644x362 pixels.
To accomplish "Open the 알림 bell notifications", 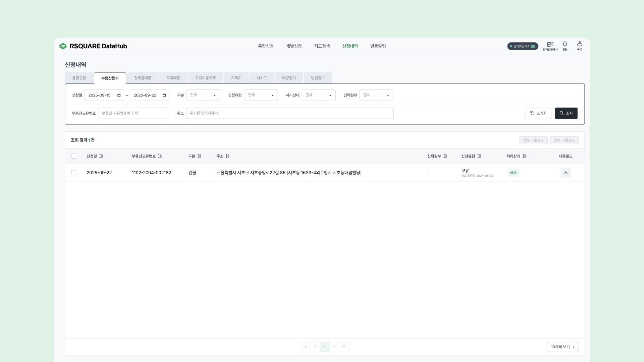I will point(565,46).
